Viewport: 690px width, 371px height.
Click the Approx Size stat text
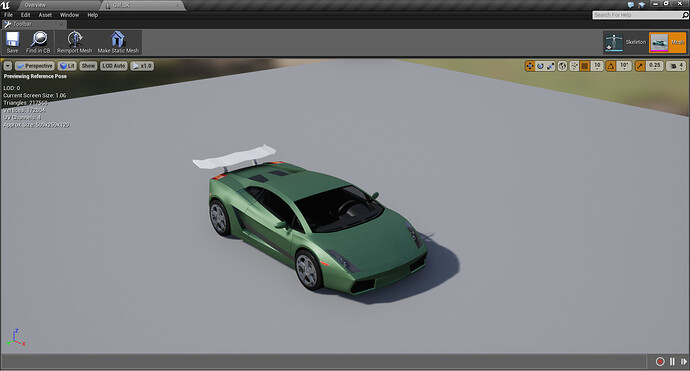[36, 125]
